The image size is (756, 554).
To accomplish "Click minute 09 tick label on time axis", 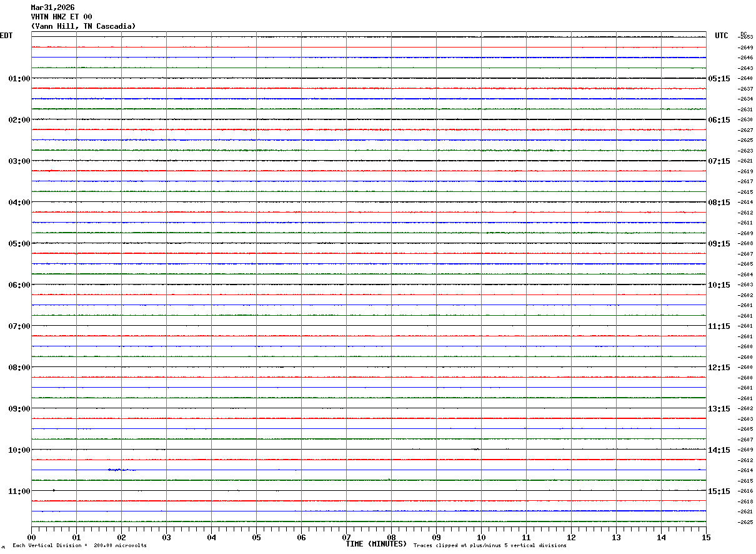I will pyautogui.click(x=436, y=538).
